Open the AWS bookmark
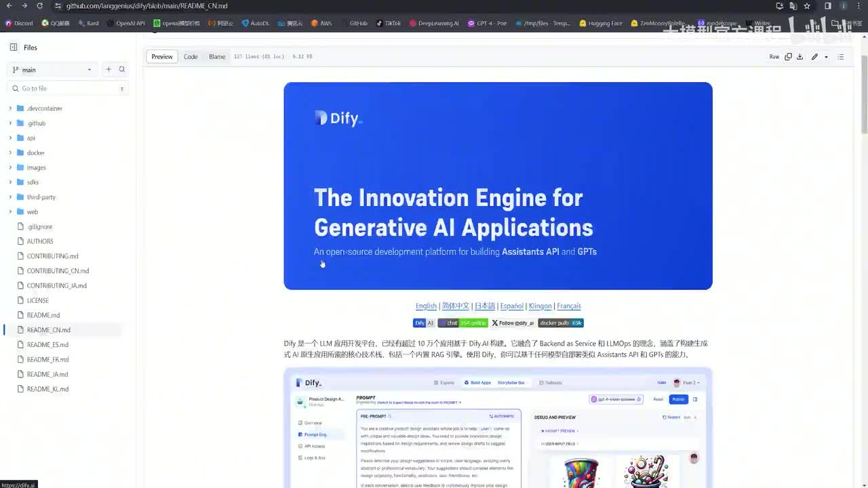Image resolution: width=868 pixels, height=488 pixels. [x=321, y=23]
